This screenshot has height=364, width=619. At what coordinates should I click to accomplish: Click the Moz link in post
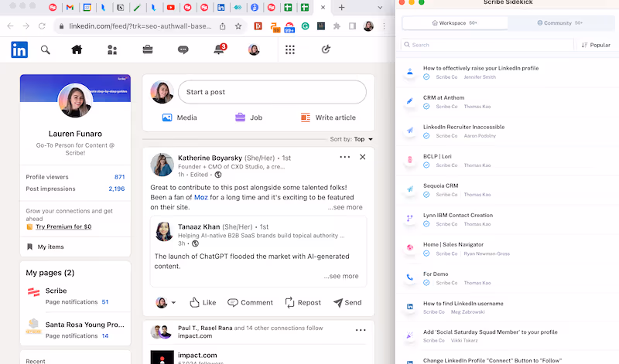click(x=200, y=197)
